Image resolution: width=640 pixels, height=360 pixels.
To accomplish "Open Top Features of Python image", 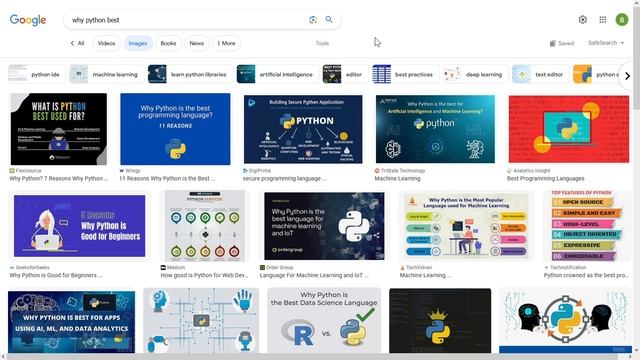I will click(x=586, y=226).
